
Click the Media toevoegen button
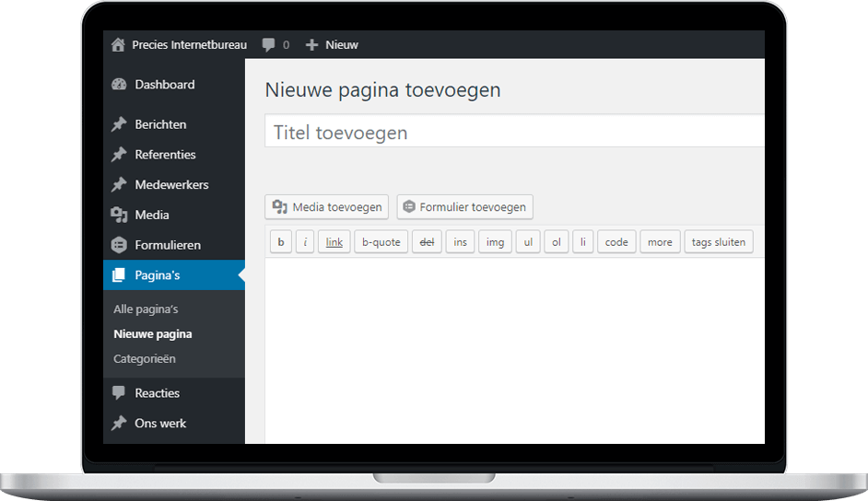click(x=326, y=207)
